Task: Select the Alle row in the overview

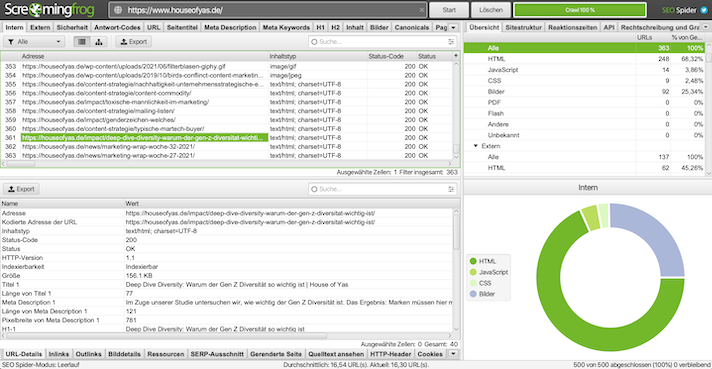Action: pos(584,48)
